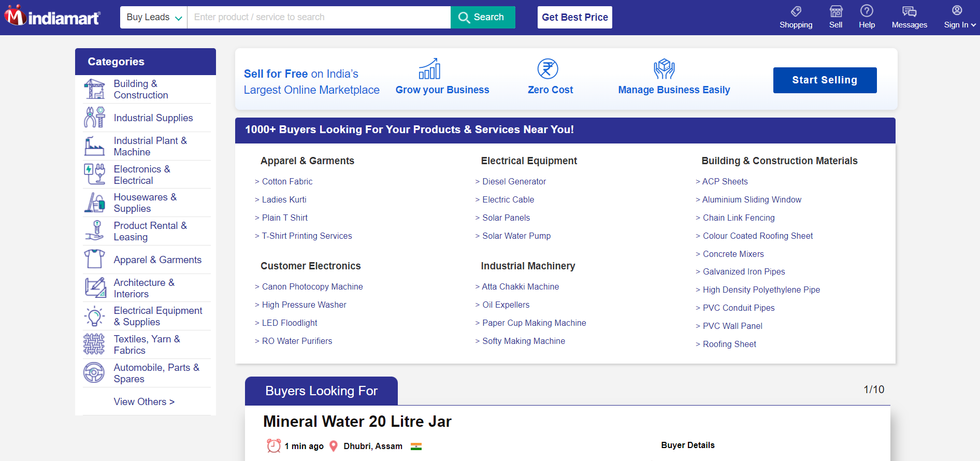The height and width of the screenshot is (461, 980).
Task: Click the Automobile steering wheel icon
Action: tap(94, 373)
